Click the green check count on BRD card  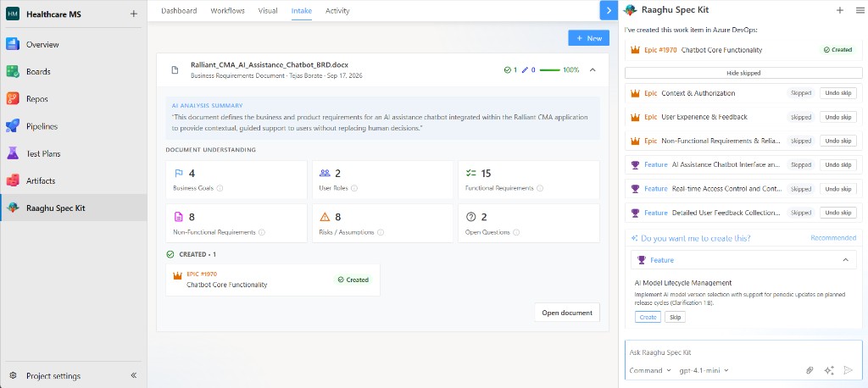coord(509,70)
